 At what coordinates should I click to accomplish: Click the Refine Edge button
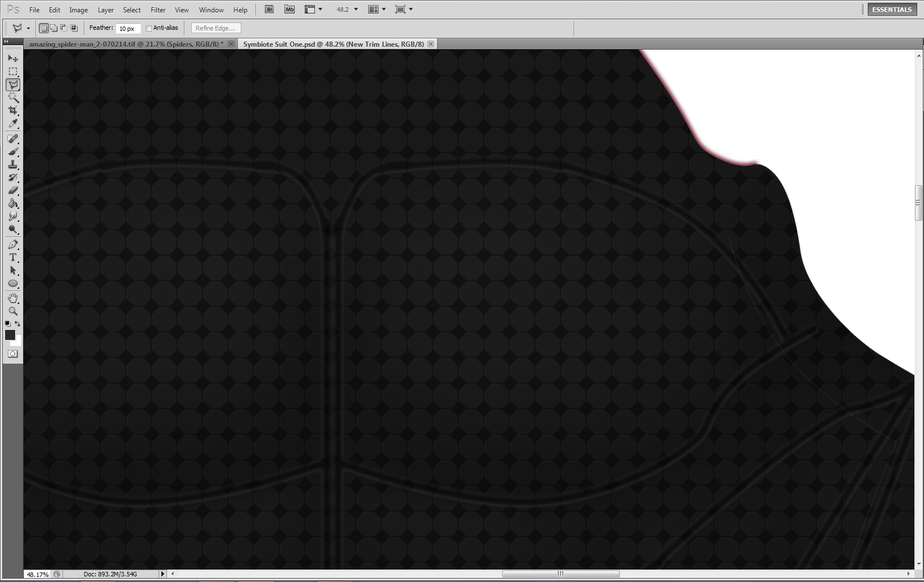pos(216,28)
